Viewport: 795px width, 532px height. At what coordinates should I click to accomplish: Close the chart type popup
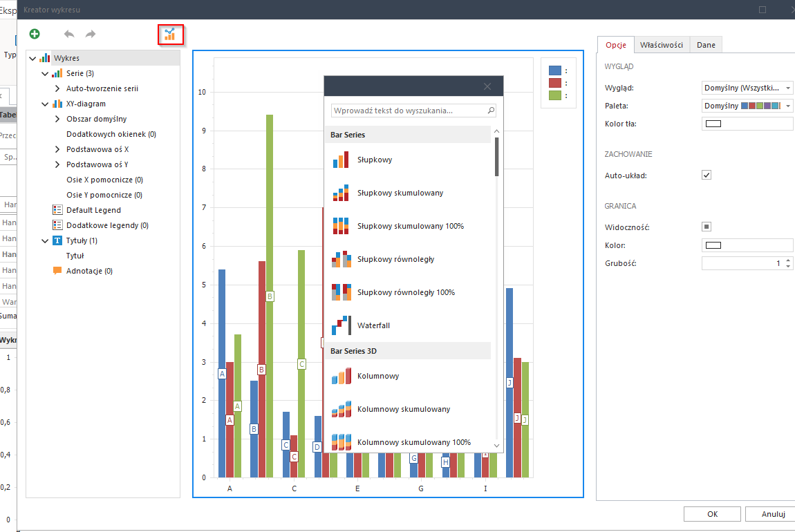point(487,86)
